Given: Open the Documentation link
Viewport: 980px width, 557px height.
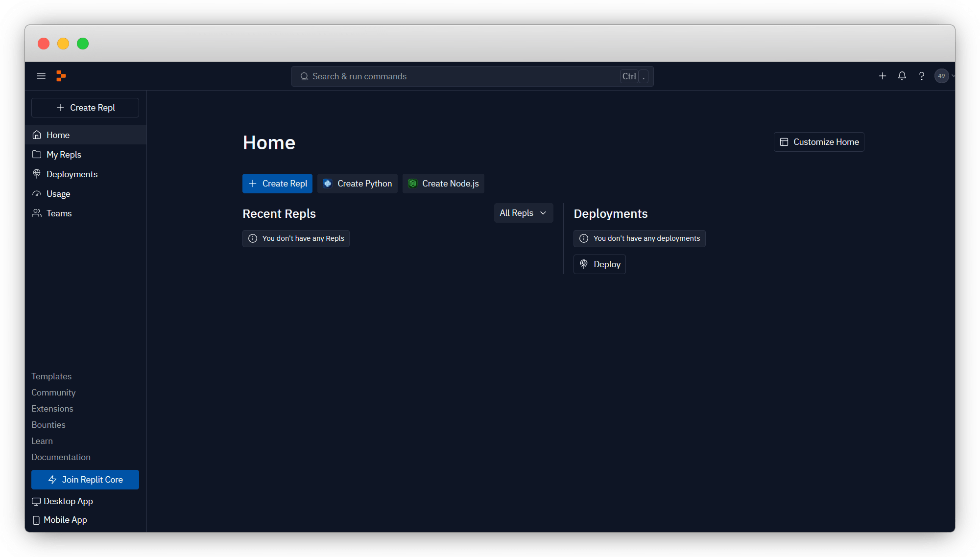Looking at the screenshot, I should [x=61, y=457].
